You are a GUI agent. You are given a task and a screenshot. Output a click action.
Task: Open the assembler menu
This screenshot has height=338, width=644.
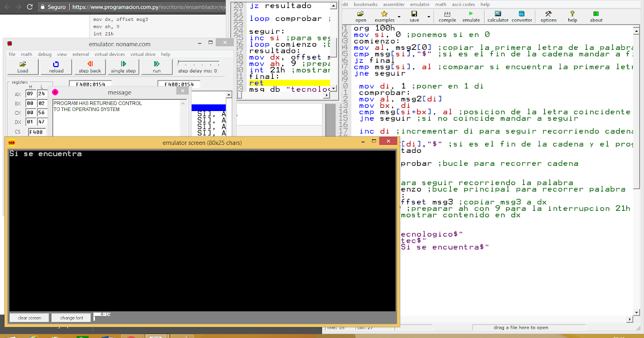[393, 4]
